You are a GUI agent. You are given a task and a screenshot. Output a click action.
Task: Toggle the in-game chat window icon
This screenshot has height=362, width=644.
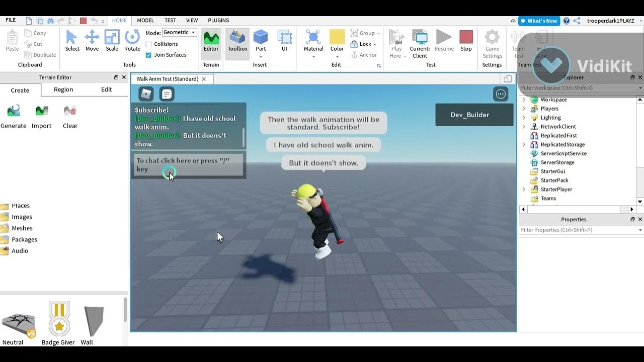coord(167,94)
